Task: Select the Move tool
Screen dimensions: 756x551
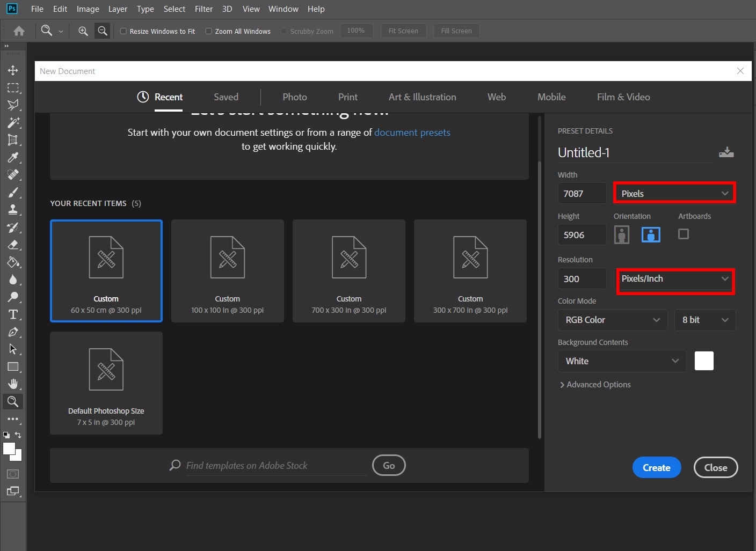Action: tap(13, 70)
